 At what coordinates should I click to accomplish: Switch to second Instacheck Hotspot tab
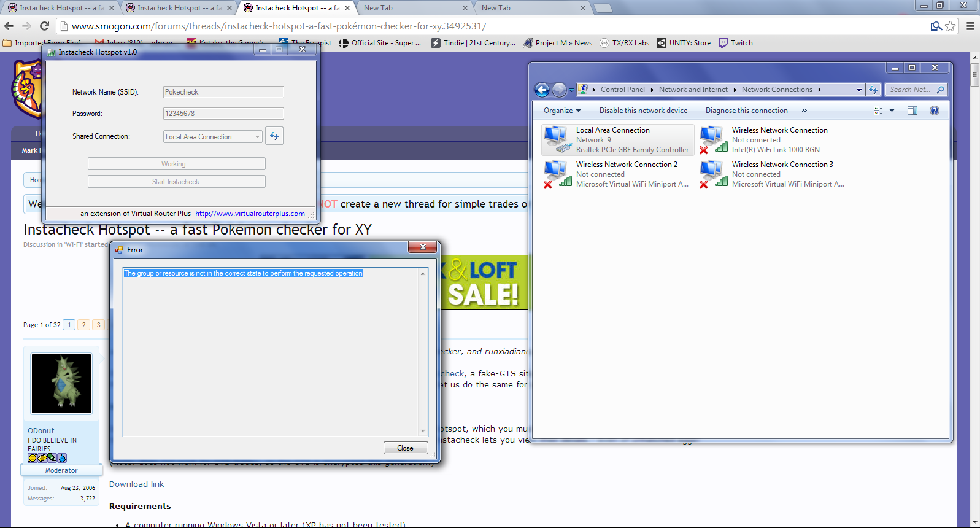179,8
